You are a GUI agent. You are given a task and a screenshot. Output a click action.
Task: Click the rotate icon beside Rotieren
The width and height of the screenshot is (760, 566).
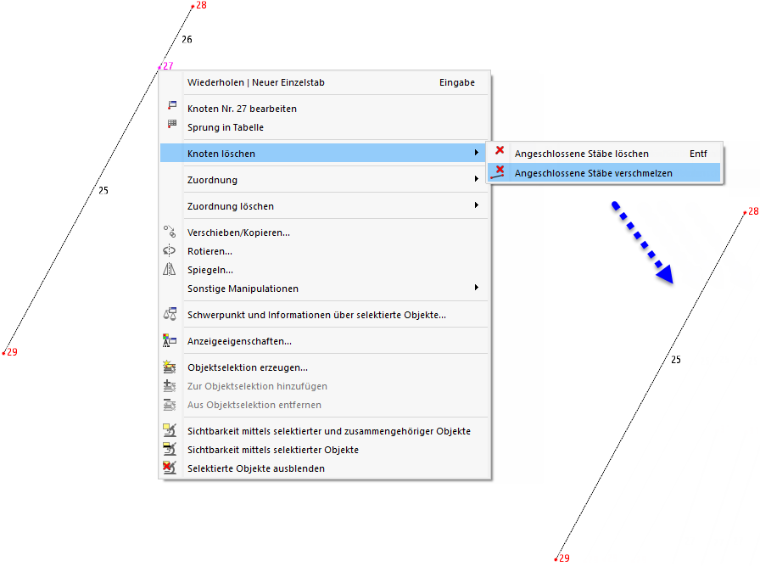170,251
